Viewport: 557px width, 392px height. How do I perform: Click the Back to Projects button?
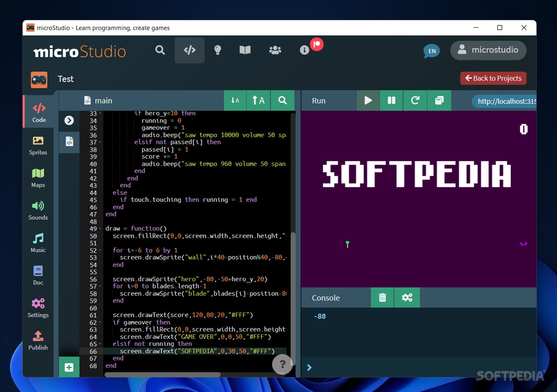493,78
